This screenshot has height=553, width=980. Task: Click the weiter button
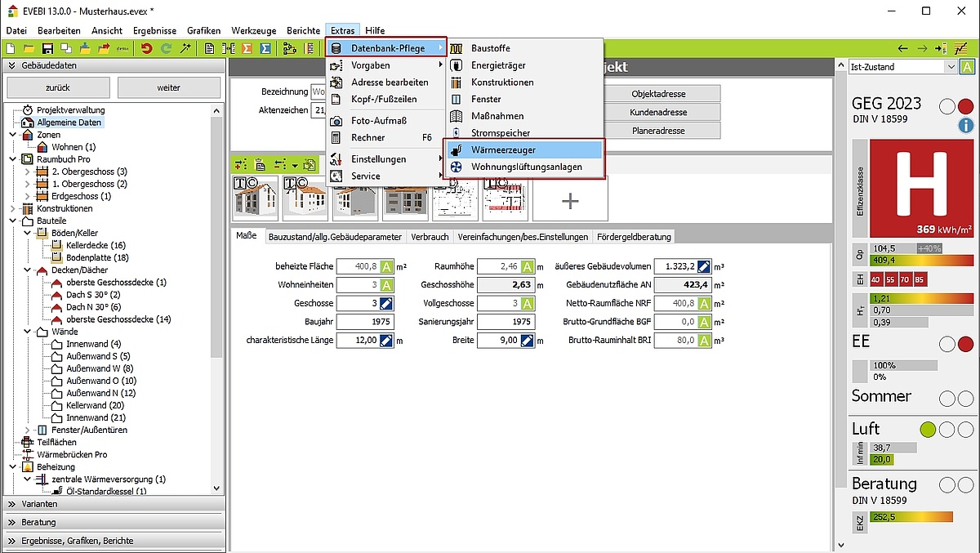(x=168, y=87)
